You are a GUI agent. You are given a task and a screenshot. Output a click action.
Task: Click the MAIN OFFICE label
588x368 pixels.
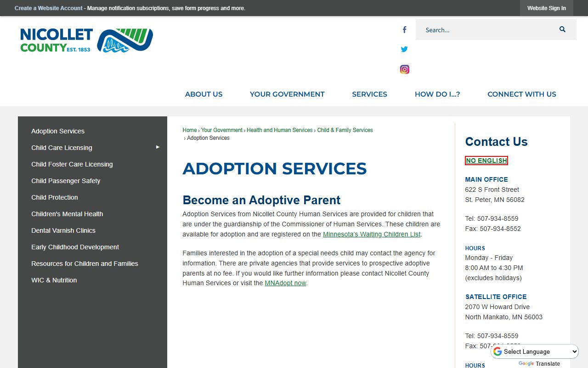click(486, 179)
